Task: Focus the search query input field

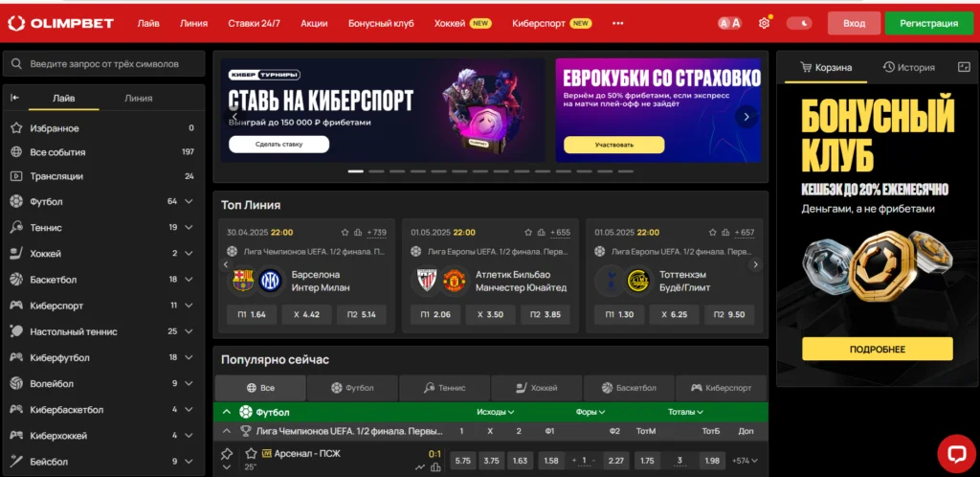Action: coord(103,64)
